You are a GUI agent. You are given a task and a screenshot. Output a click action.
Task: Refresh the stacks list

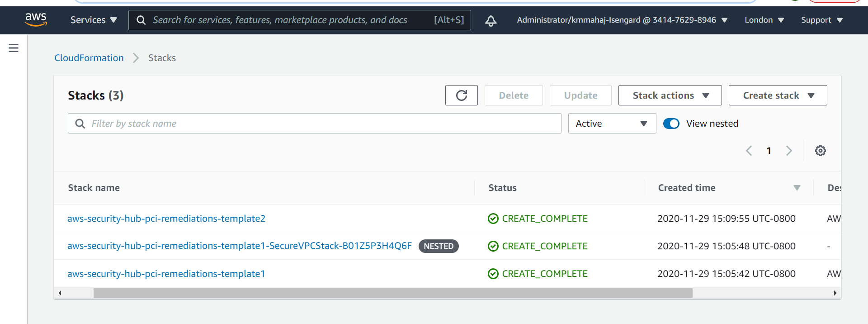(462, 95)
